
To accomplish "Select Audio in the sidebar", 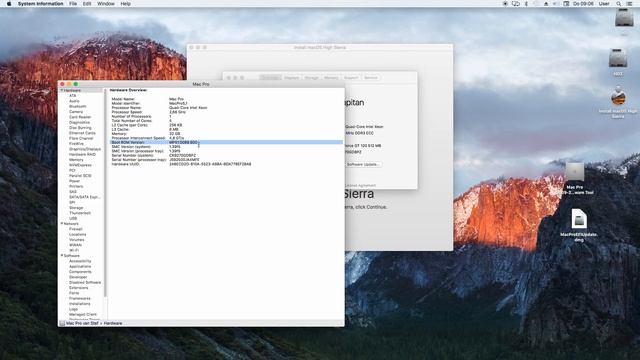I will coord(74,101).
